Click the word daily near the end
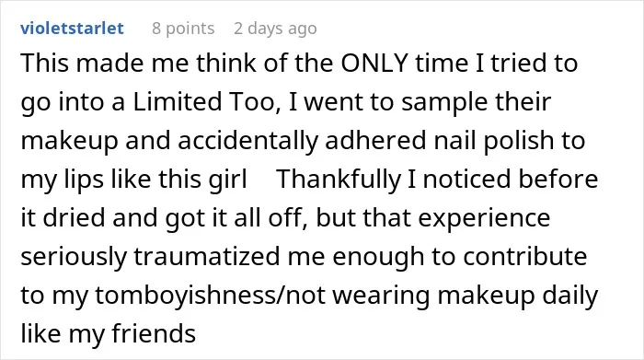 [x=570, y=296]
